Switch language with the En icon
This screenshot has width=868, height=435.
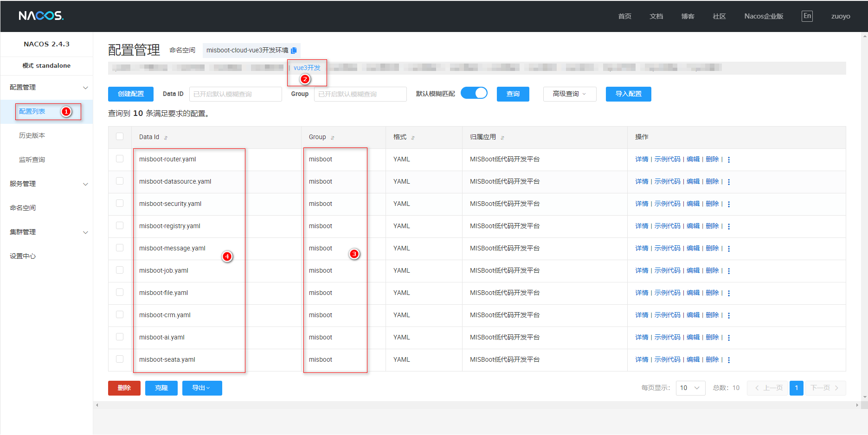[x=807, y=16]
